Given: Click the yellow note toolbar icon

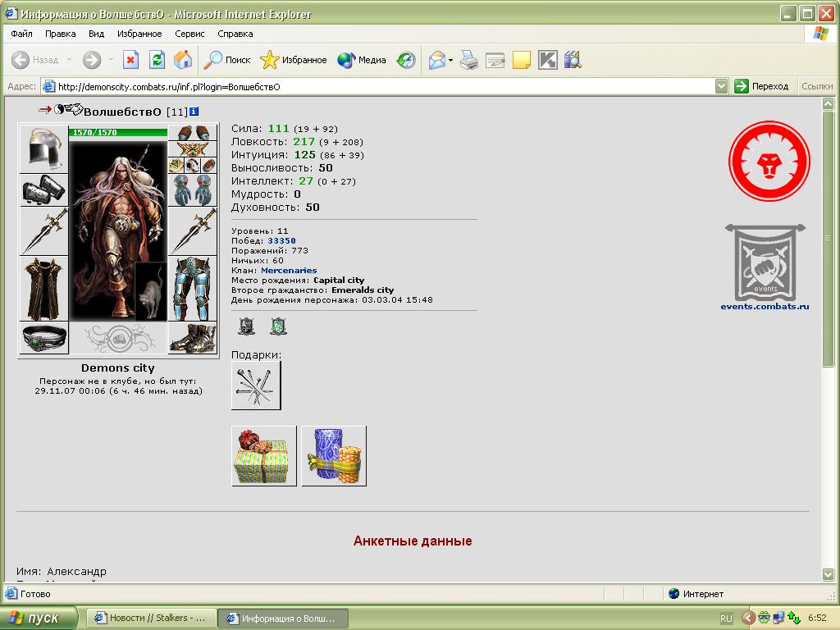Looking at the screenshot, I should coord(521,60).
